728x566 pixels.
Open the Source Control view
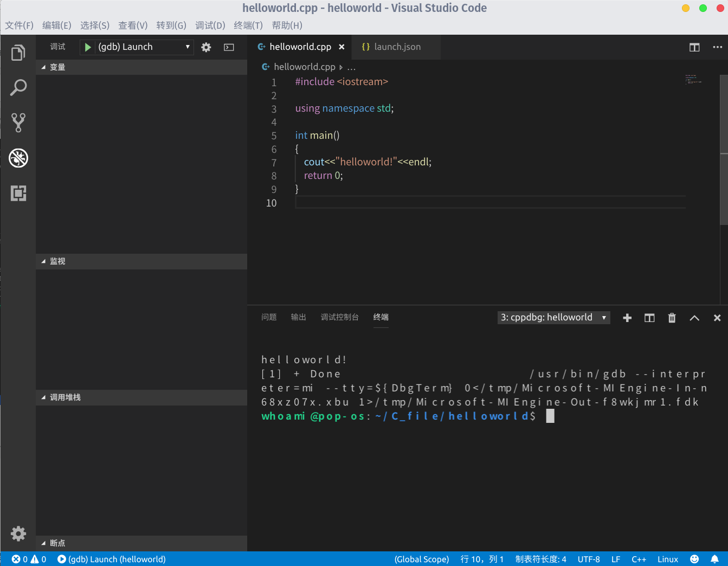(18, 123)
